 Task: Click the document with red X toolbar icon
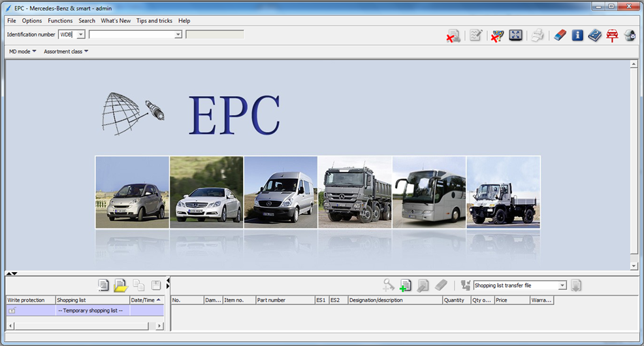(453, 35)
